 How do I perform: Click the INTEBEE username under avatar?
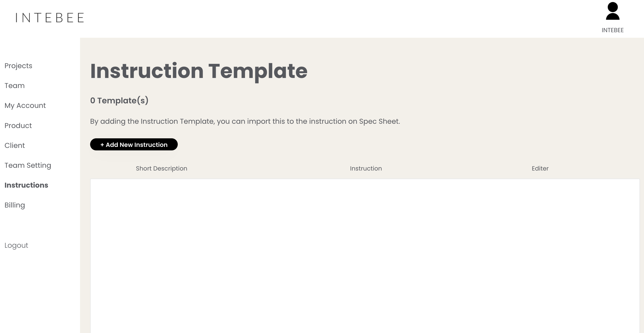pyautogui.click(x=612, y=30)
